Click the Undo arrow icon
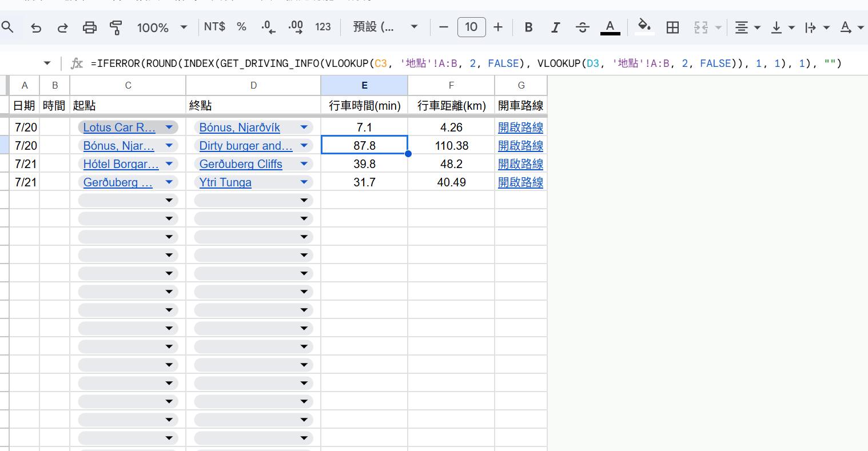The width and height of the screenshot is (868, 451). click(36, 27)
